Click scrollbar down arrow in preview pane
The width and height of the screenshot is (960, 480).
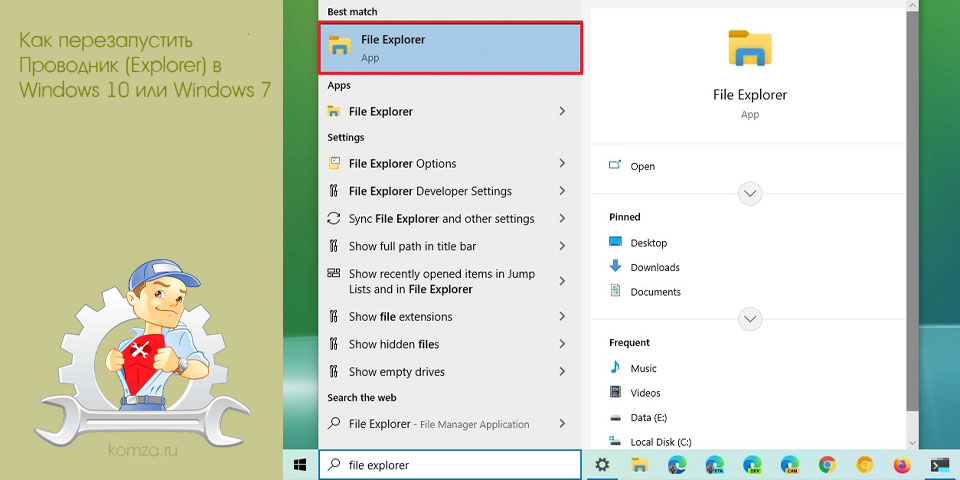912,443
